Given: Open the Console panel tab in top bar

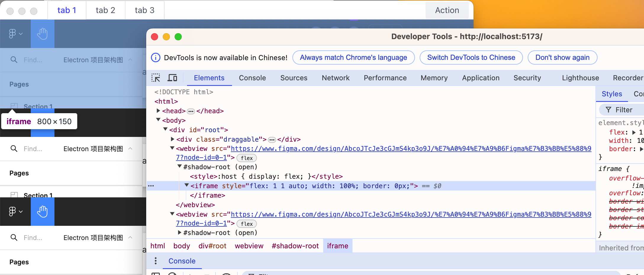Looking at the screenshot, I should point(252,78).
